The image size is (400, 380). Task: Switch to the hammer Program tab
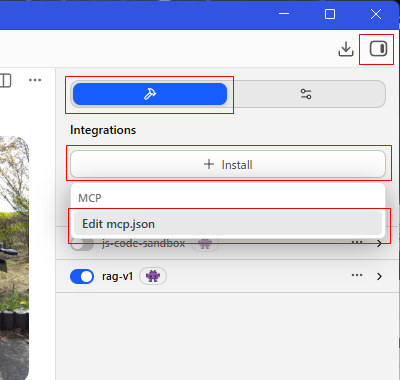pyautogui.click(x=150, y=94)
